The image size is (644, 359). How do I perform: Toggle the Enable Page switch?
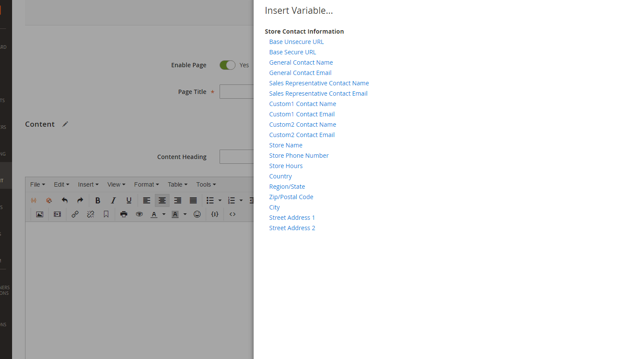click(227, 65)
